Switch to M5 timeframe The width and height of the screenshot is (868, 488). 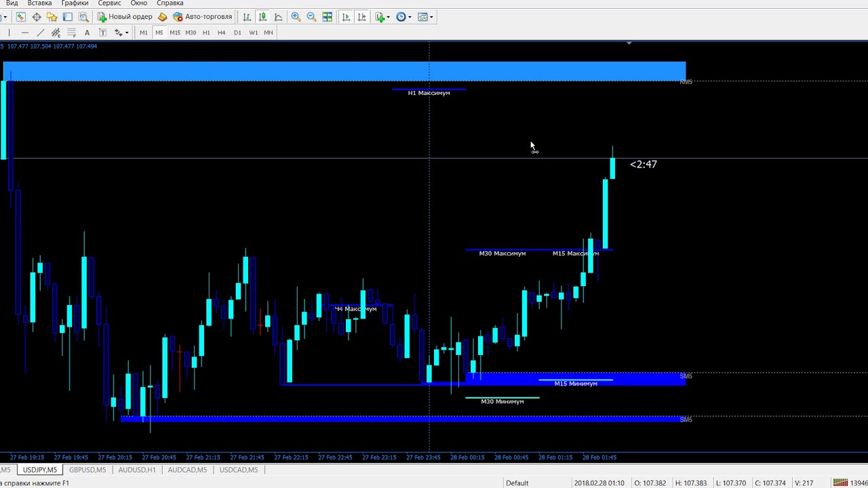(x=159, y=33)
